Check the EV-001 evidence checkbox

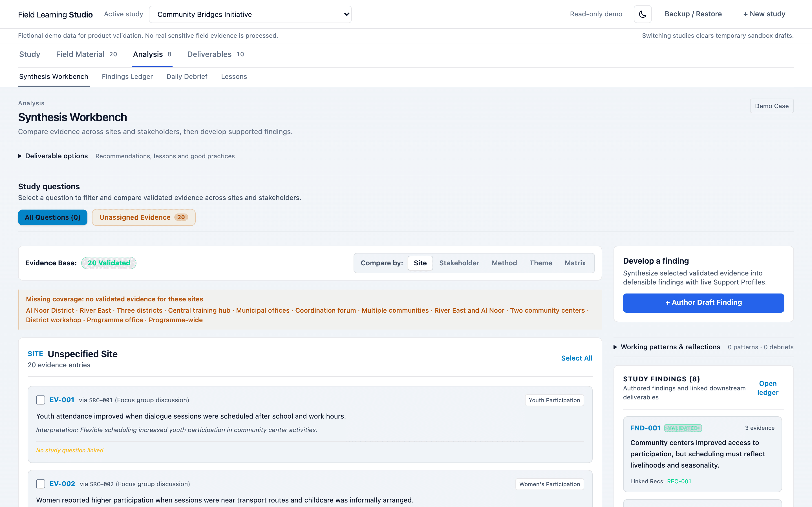(x=41, y=400)
